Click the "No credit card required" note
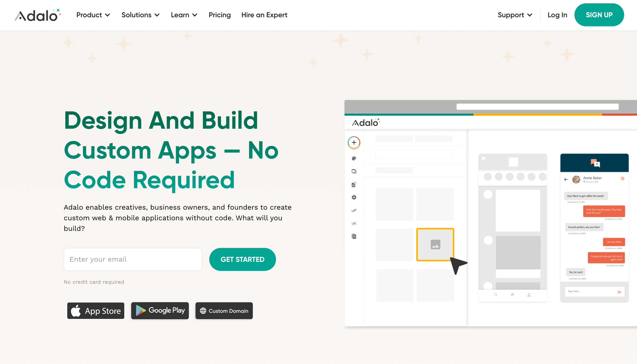637x364 pixels. [94, 282]
